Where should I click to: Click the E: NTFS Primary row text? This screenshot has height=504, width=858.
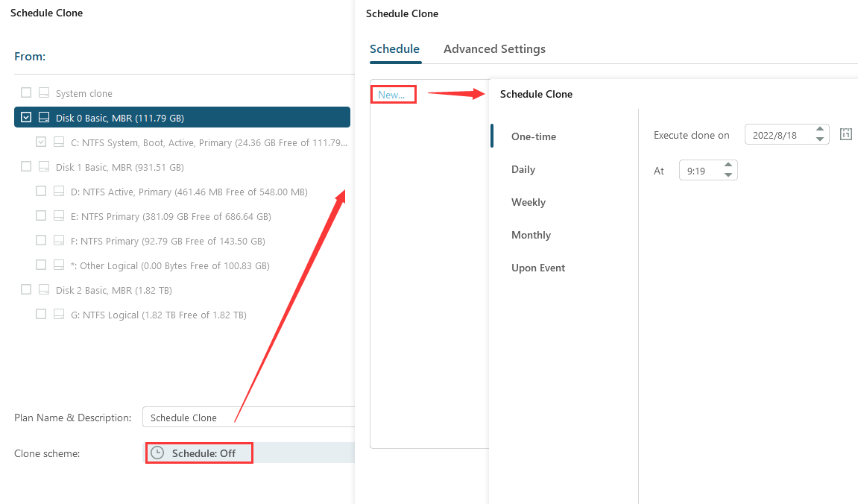pyautogui.click(x=171, y=216)
